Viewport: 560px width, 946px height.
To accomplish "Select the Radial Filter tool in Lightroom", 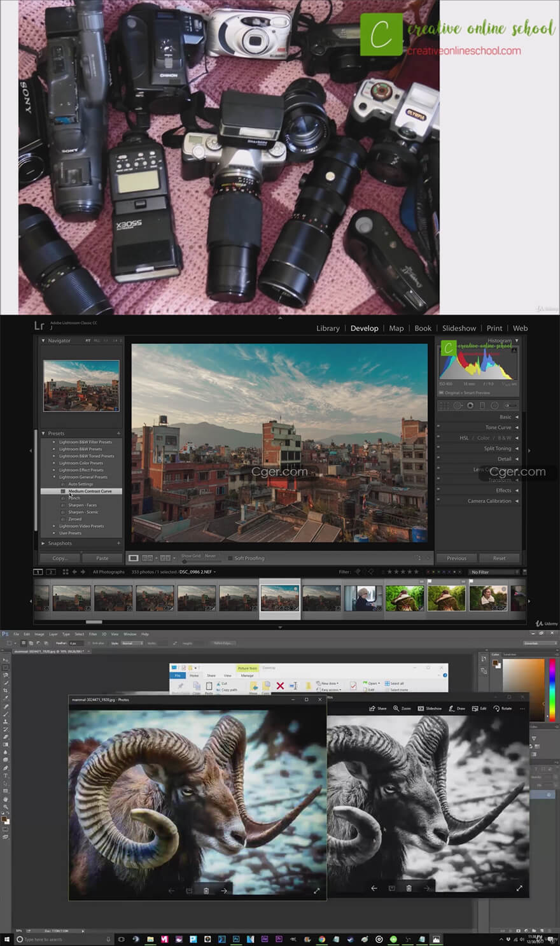I will (x=494, y=406).
